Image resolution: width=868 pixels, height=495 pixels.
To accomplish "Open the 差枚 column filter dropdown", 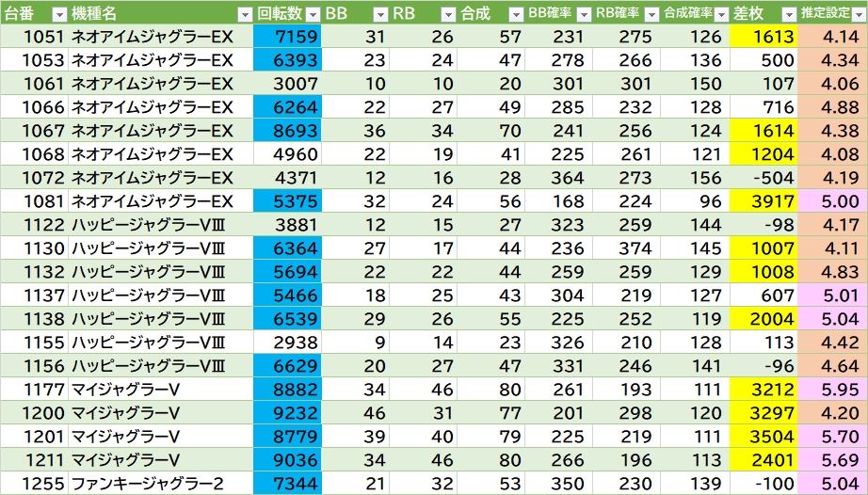I will [787, 14].
